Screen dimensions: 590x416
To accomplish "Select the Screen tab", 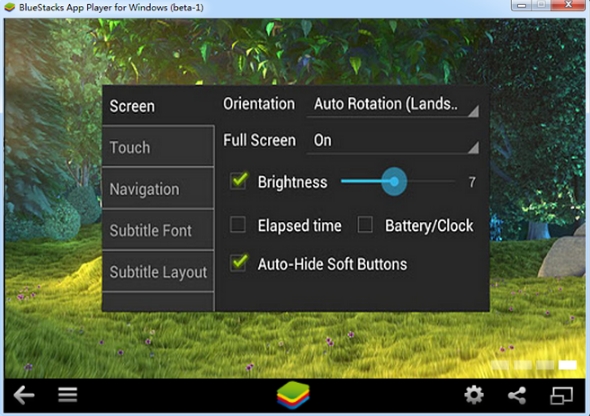I will [158, 106].
